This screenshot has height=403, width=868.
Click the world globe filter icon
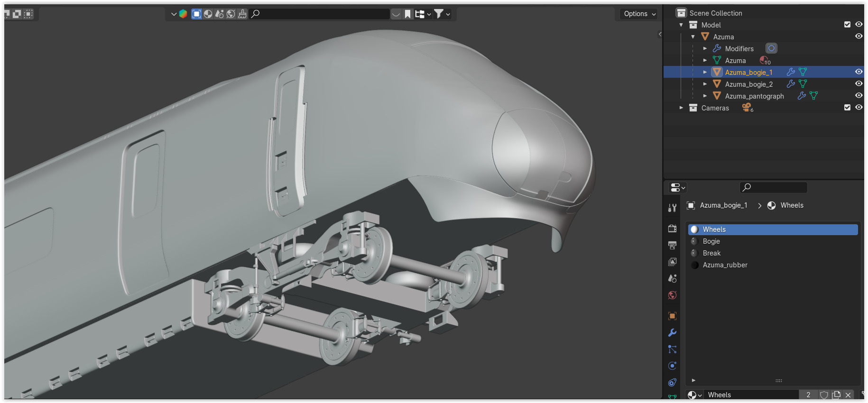pos(231,14)
